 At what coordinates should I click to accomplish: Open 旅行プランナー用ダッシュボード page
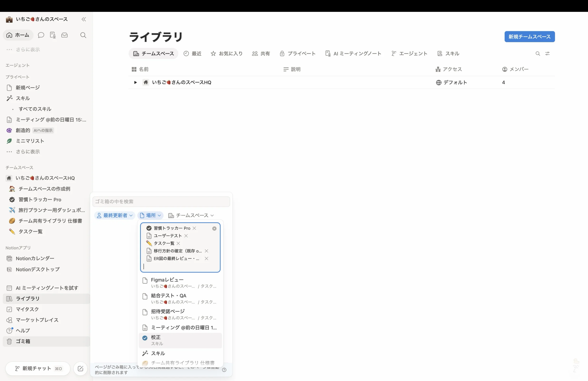(46, 210)
